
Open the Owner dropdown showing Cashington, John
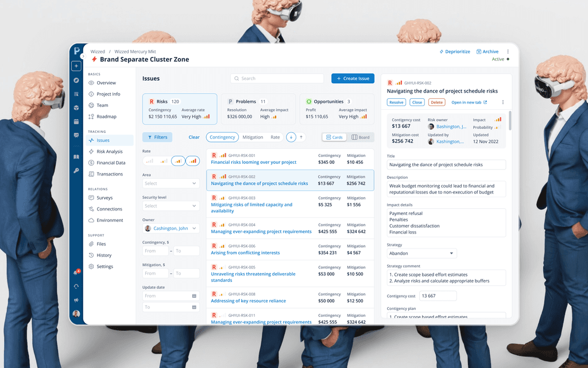click(x=171, y=228)
